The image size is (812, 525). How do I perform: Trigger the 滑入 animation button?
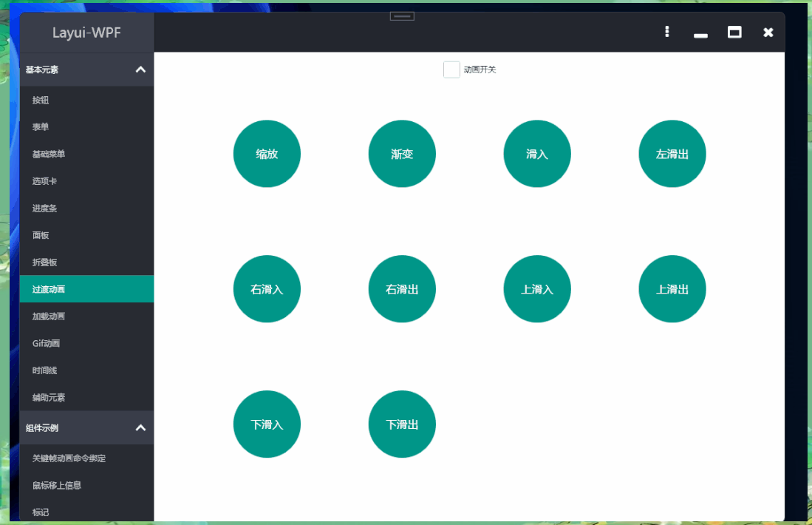(537, 154)
